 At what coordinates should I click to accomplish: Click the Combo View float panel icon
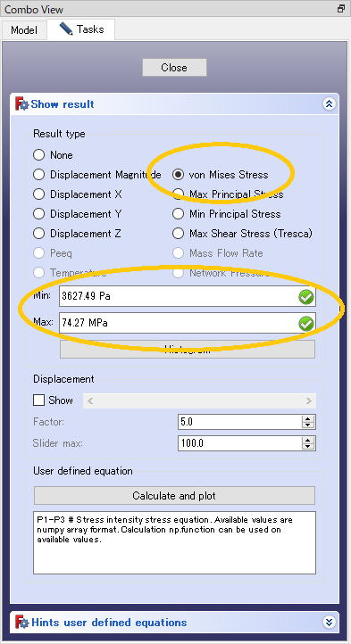pos(340,9)
